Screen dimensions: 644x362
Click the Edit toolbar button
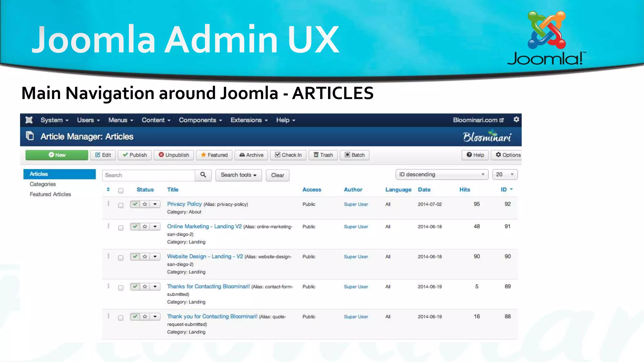103,155
